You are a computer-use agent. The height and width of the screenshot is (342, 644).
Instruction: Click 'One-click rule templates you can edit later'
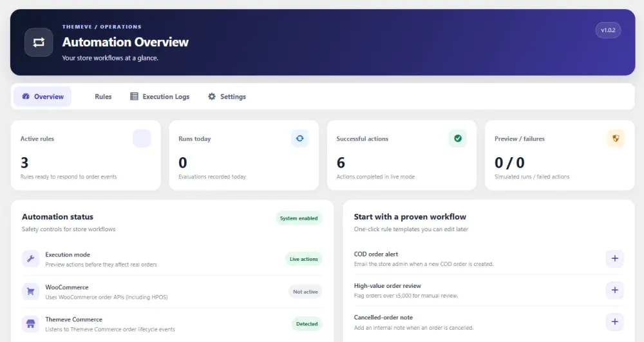411,229
